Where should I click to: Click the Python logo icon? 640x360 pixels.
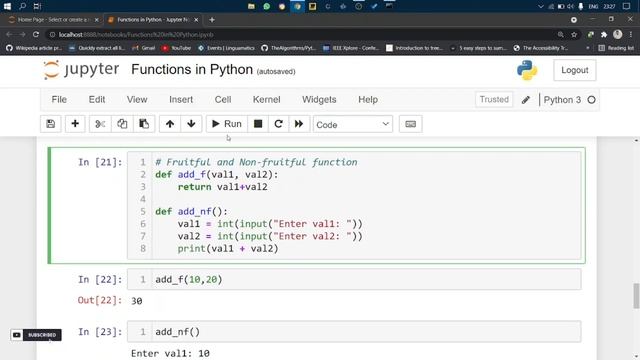coord(527,70)
